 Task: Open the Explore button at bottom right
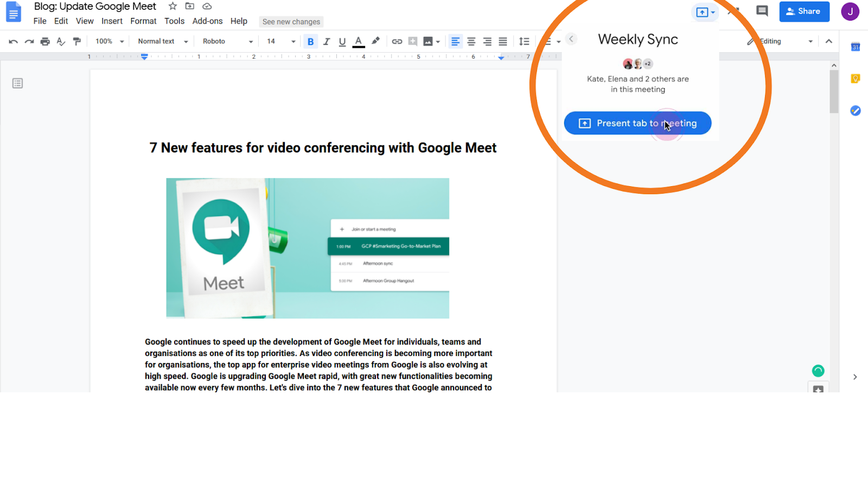click(x=818, y=388)
